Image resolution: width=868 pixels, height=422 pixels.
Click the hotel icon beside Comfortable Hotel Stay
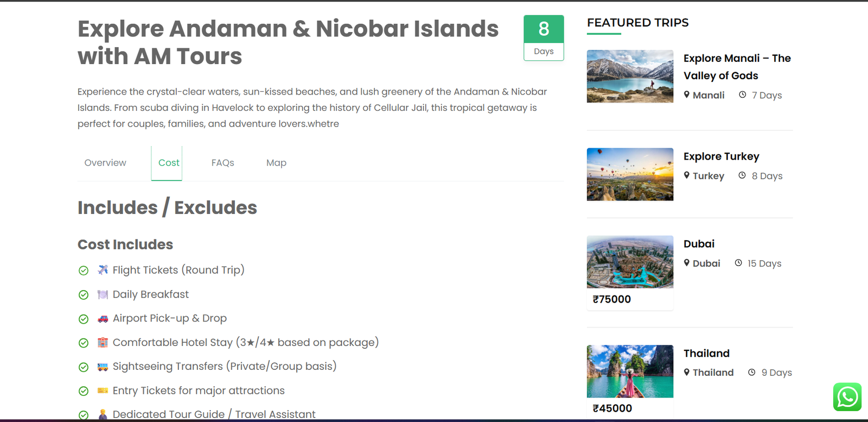click(x=103, y=343)
